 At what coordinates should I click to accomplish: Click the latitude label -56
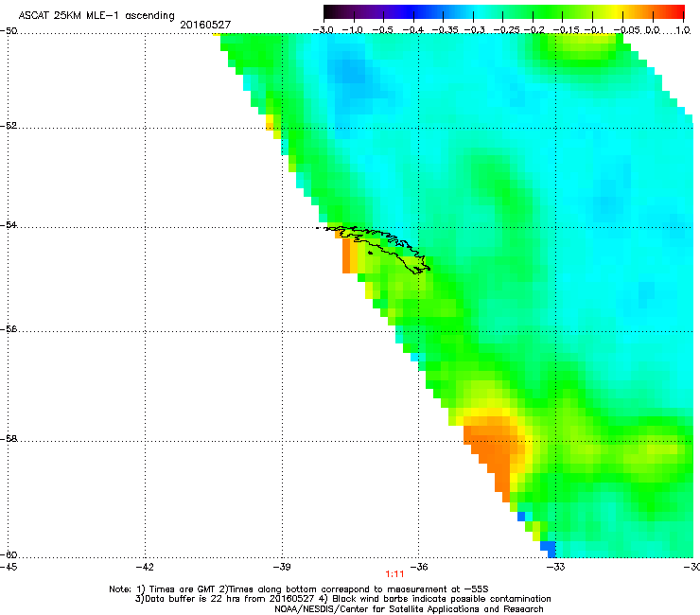(x=9, y=329)
